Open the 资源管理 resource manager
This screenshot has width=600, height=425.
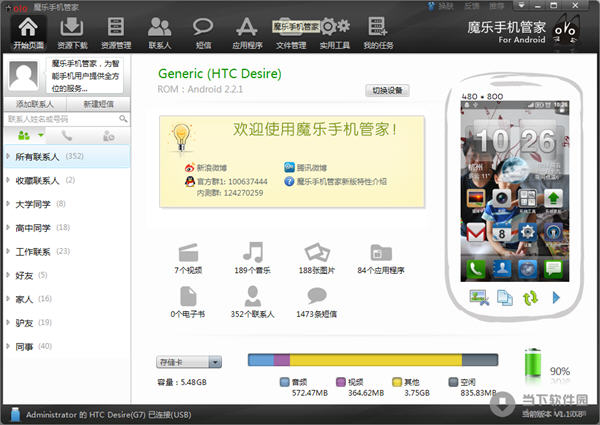[x=116, y=33]
